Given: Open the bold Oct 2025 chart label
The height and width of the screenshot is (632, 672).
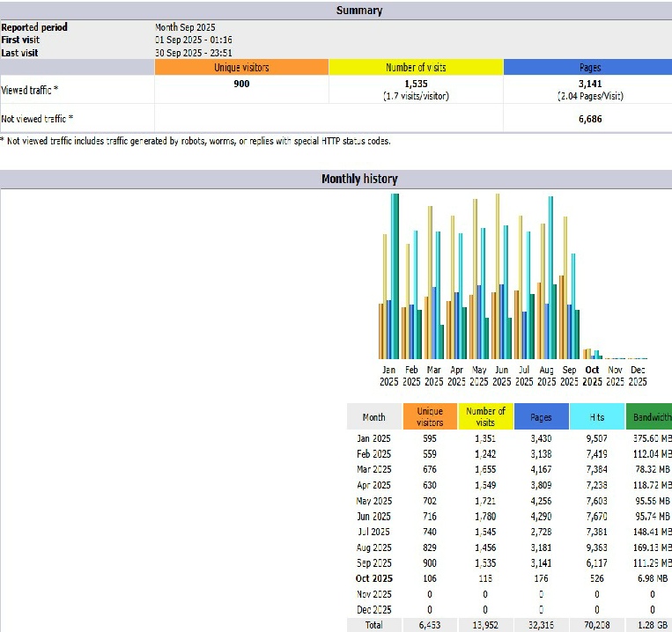Looking at the screenshot, I should pos(592,376).
